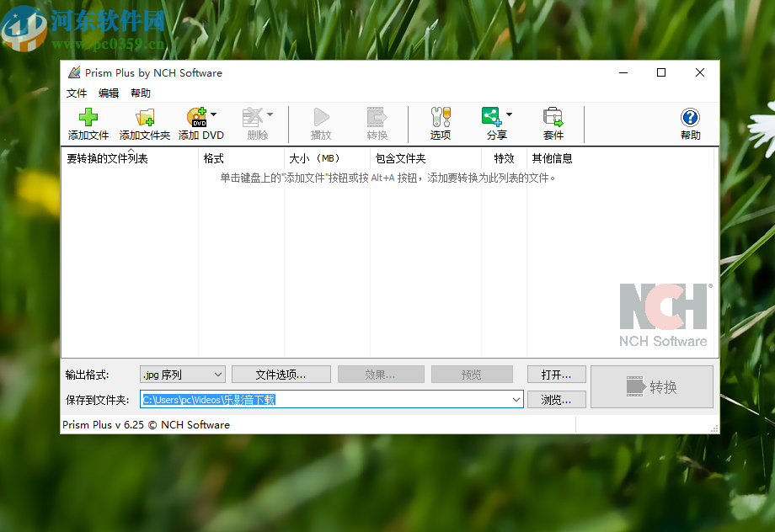
Task: Select the Add Folder icon
Action: click(x=143, y=123)
